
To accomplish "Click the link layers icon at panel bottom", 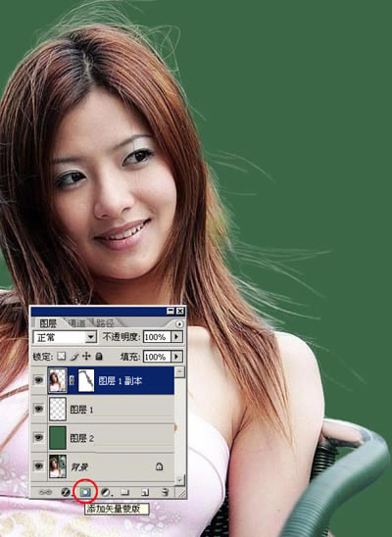I will [x=45, y=492].
